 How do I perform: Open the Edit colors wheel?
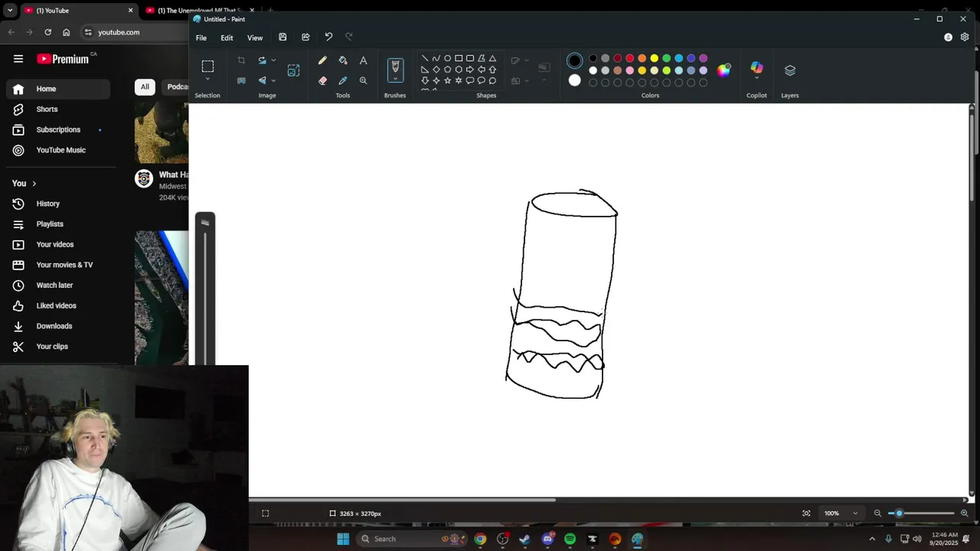[724, 70]
